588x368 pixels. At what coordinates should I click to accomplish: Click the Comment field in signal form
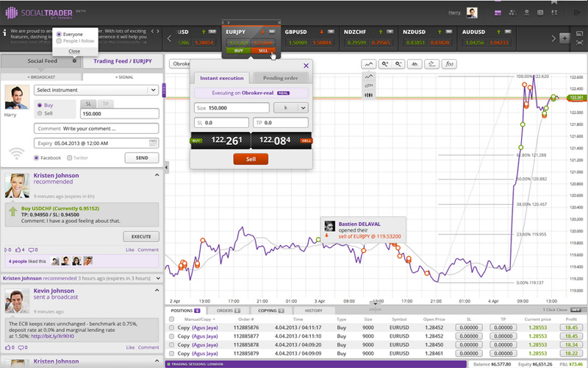[x=96, y=128]
